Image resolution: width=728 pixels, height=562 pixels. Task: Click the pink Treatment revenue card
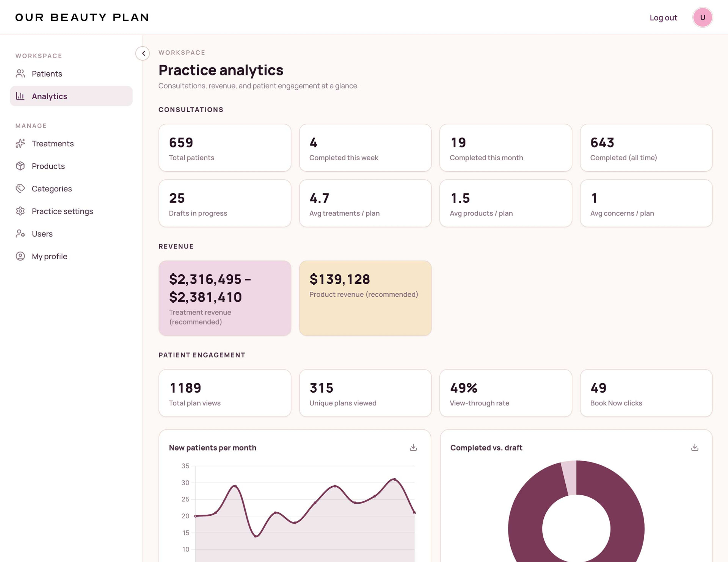click(225, 298)
